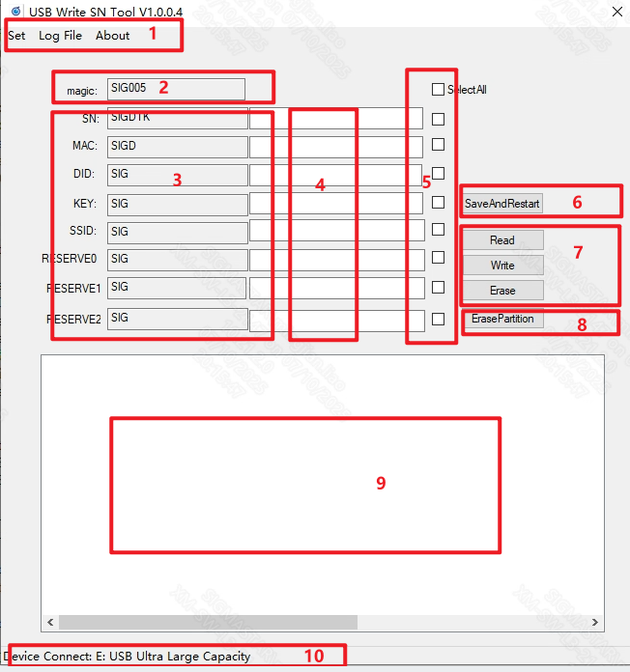Image resolution: width=630 pixels, height=672 pixels.
Task: Check the MAC row checkbox
Action: 438,145
